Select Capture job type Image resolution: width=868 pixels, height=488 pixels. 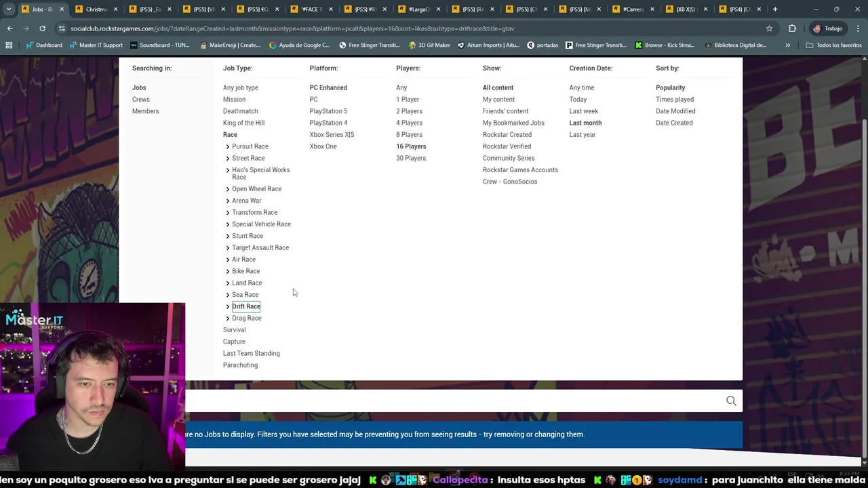pos(234,342)
